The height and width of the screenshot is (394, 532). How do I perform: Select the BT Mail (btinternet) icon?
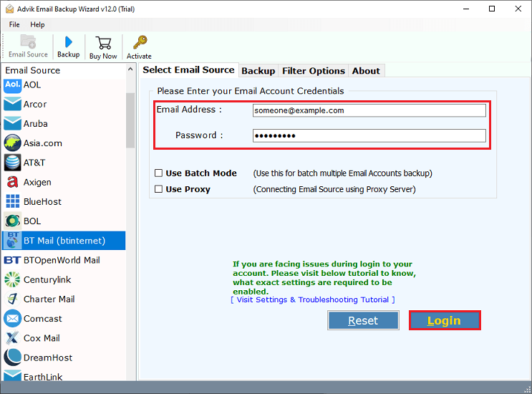13,240
